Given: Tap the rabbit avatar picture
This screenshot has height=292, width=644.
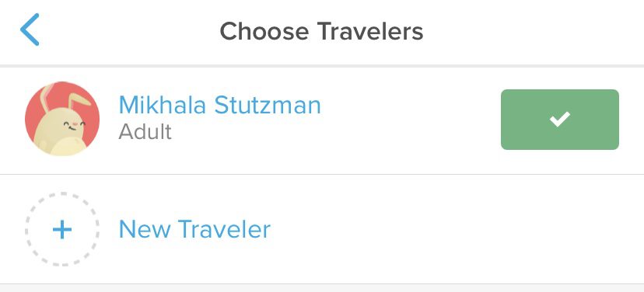Looking at the screenshot, I should pos(62,119).
